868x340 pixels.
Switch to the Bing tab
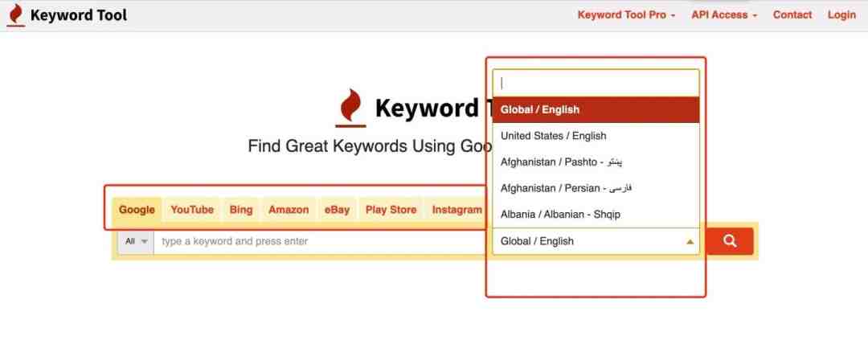[241, 210]
